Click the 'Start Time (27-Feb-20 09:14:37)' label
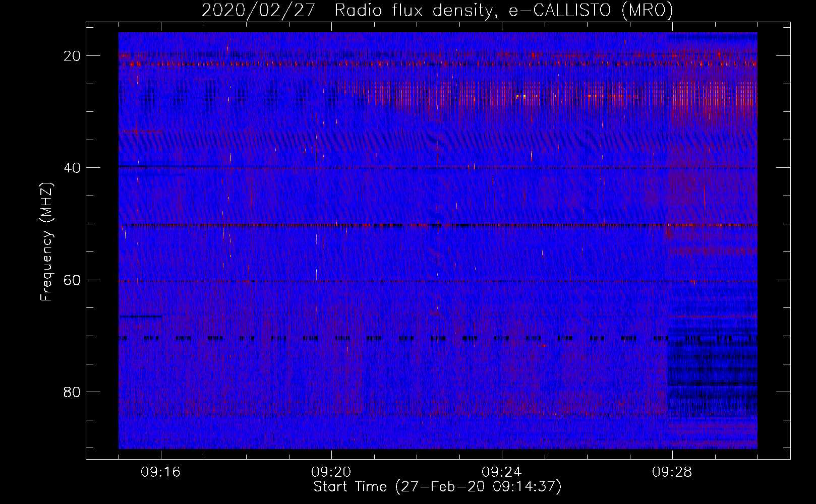This screenshot has height=504, width=816. [x=437, y=487]
